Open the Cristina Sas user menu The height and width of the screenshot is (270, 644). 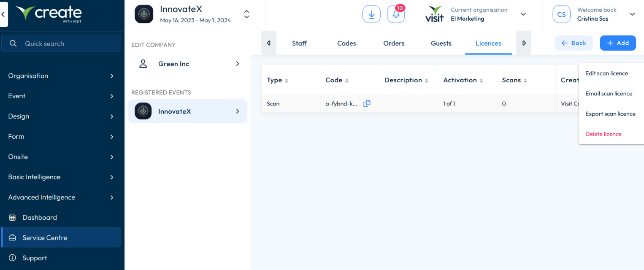632,14
